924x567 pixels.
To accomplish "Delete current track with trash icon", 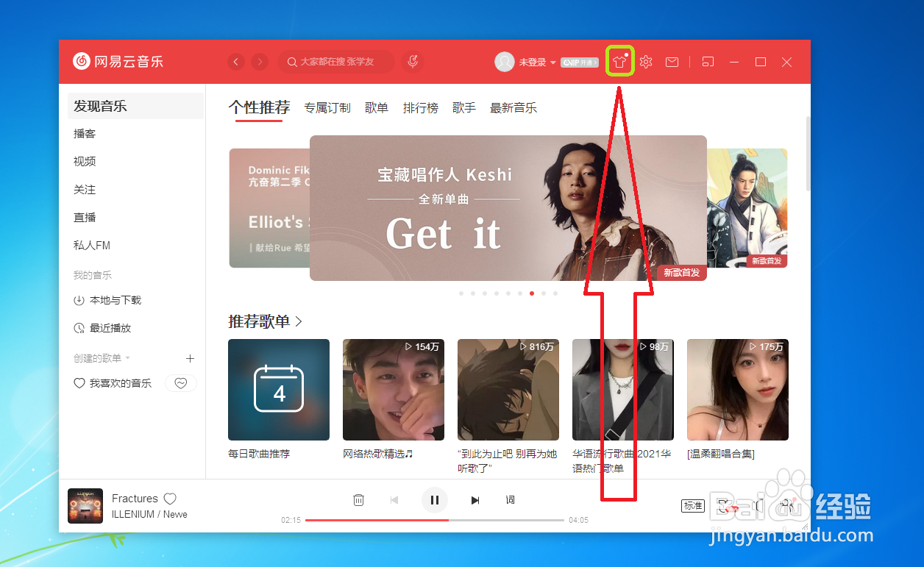I will [x=358, y=500].
